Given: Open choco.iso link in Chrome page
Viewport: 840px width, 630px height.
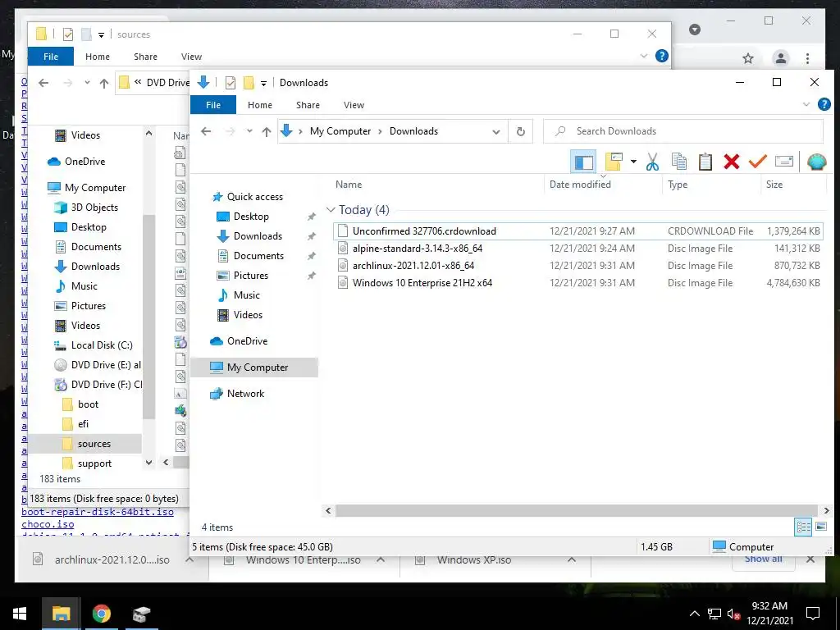Looking at the screenshot, I should (x=48, y=524).
